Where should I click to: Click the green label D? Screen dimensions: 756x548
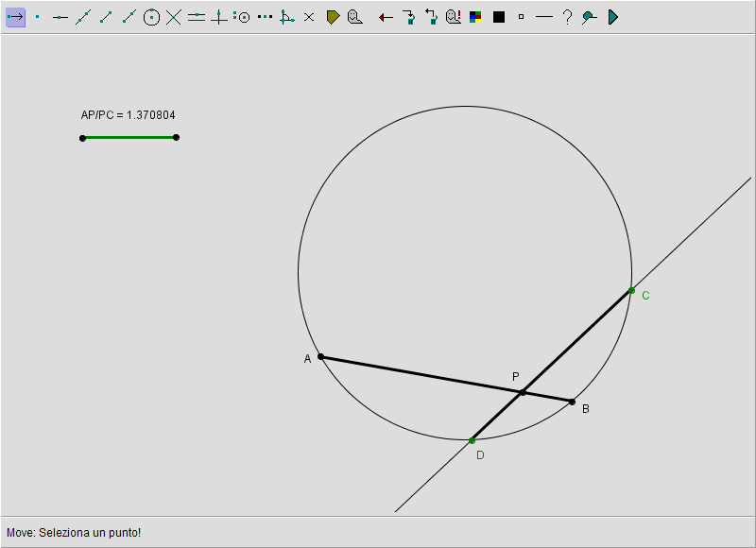pyautogui.click(x=480, y=455)
